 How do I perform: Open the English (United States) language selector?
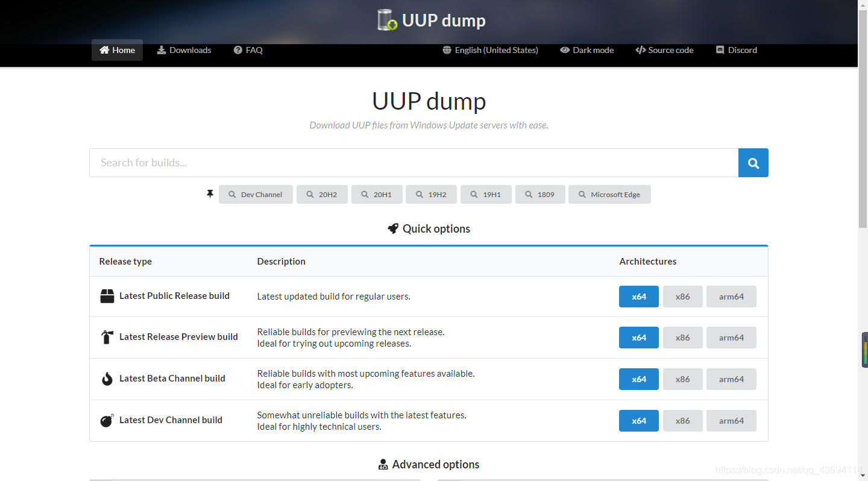[490, 50]
